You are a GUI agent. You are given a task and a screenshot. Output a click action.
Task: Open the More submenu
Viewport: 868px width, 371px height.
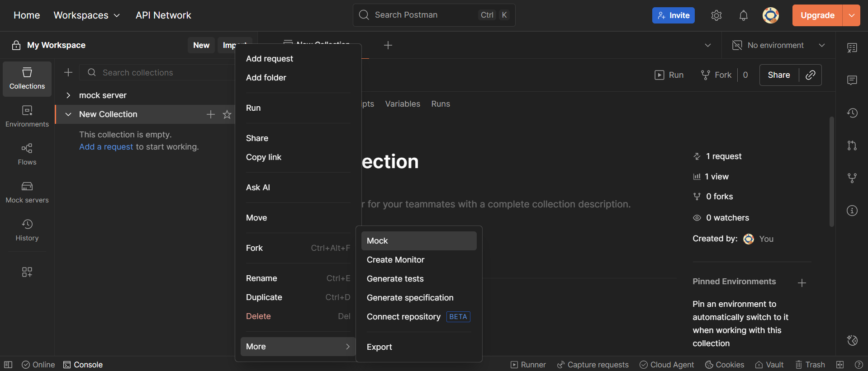(298, 347)
